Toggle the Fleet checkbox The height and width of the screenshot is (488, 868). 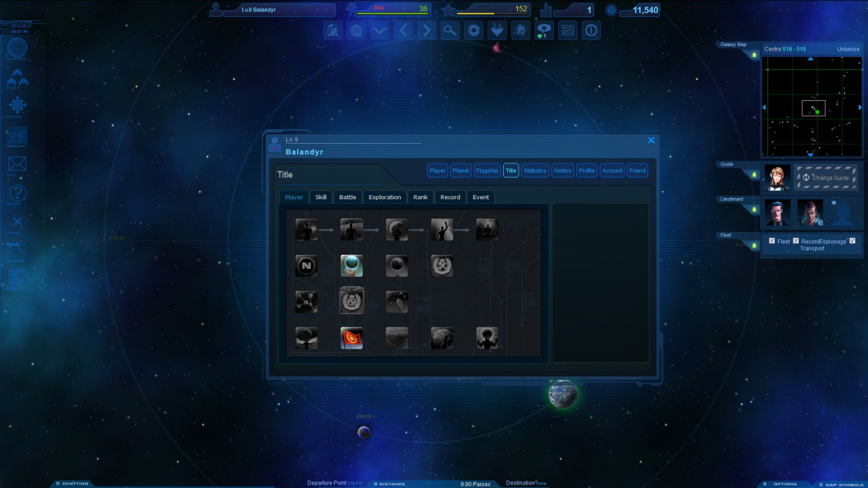click(772, 241)
